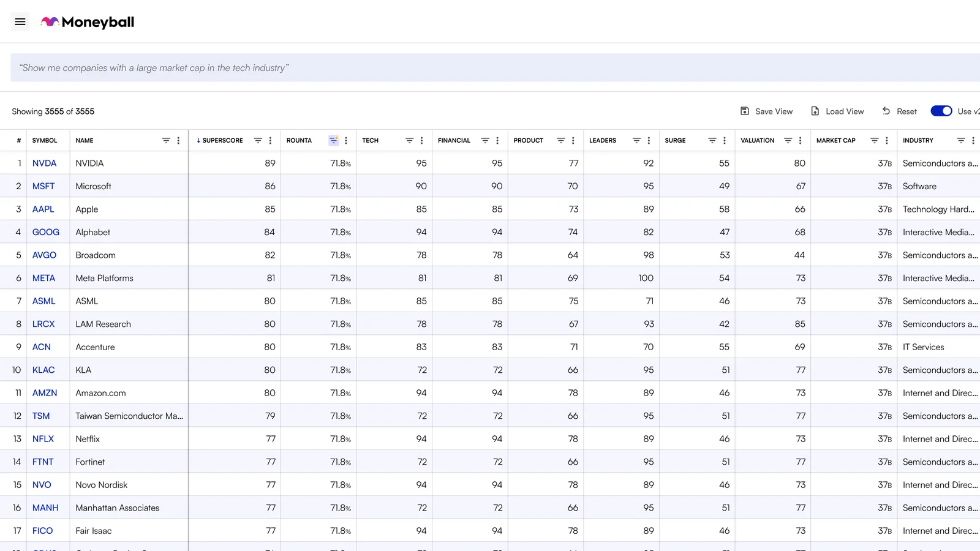The image size is (980, 551).
Task: Open filter for MARKET CAP column
Action: [x=875, y=141]
